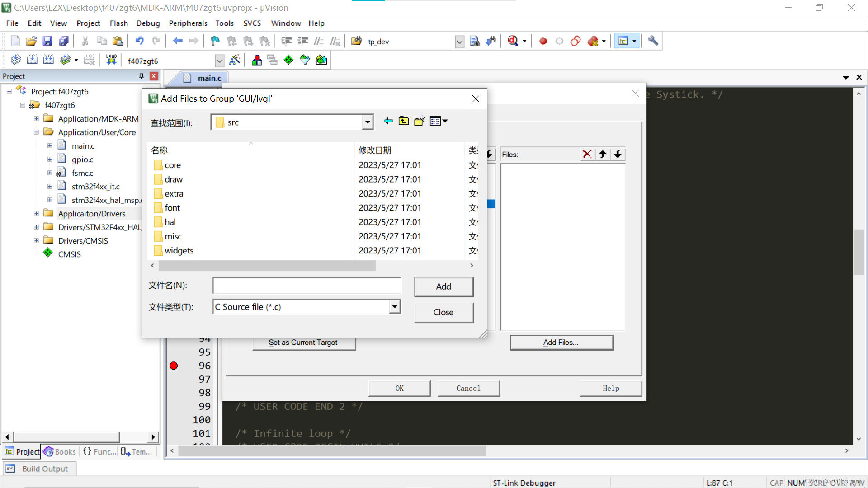Click the Insert Breakpoint red circle icon
The image size is (868, 488).
[543, 41]
